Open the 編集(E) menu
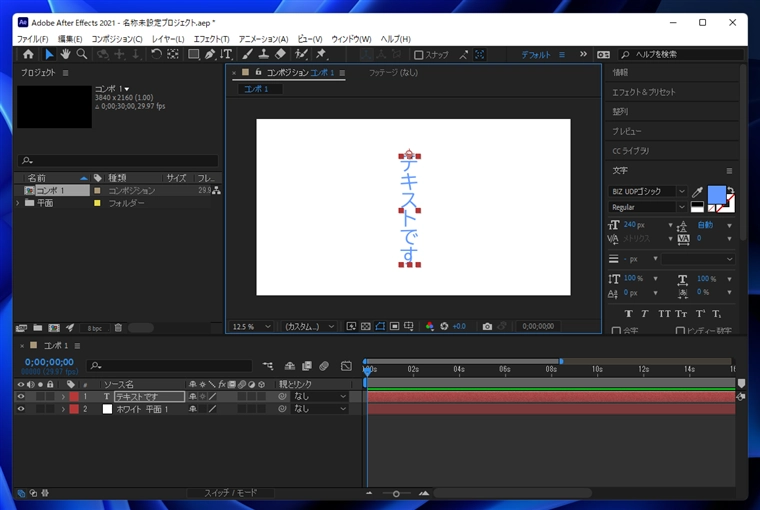 [70, 39]
